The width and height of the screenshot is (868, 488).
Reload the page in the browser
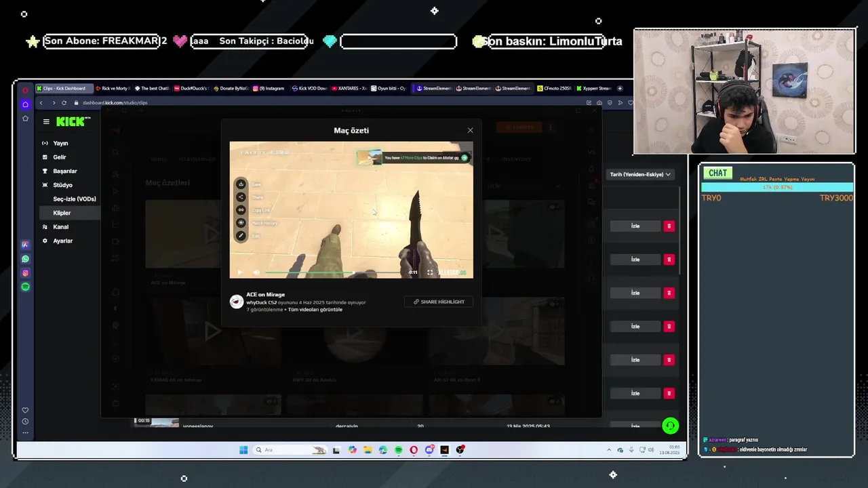tap(64, 103)
